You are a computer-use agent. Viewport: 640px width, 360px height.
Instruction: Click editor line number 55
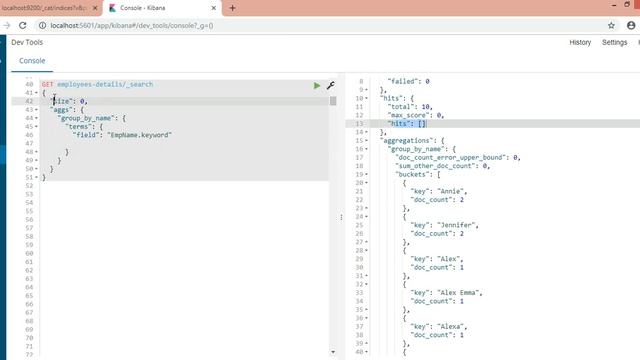(x=29, y=211)
